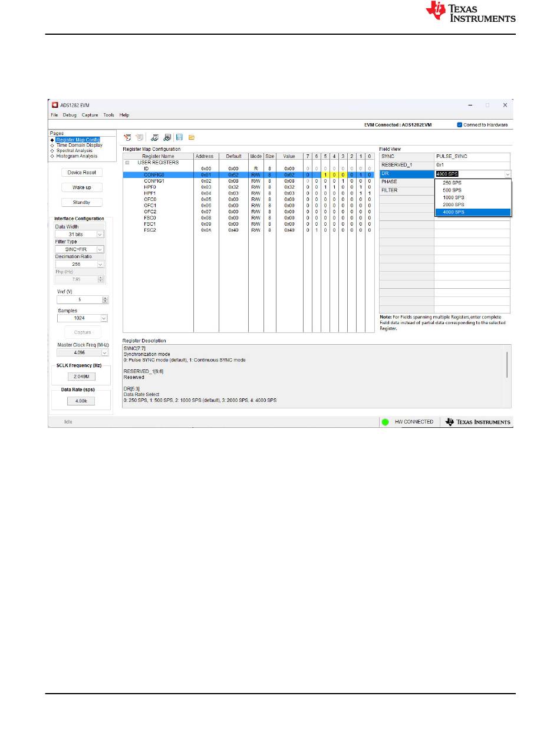Open the Filter Type dropdown showing SINC+FIR
Image resolution: width=560 pixels, height=729 pixels.
pyautogui.click(x=100, y=249)
